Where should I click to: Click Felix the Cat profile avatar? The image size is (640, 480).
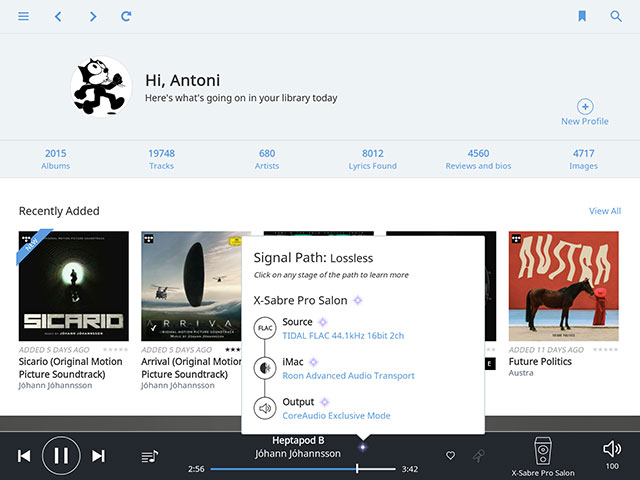pyautogui.click(x=101, y=87)
